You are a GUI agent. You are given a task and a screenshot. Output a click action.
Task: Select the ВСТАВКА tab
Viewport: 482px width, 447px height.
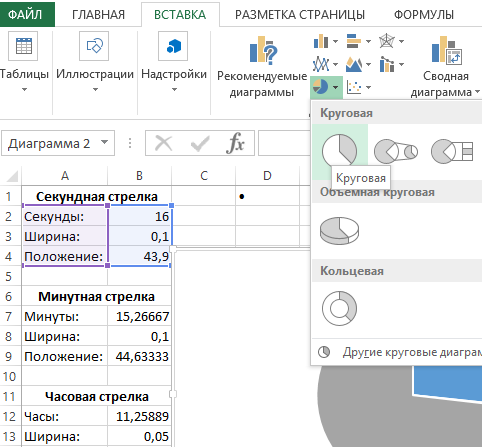click(x=180, y=15)
